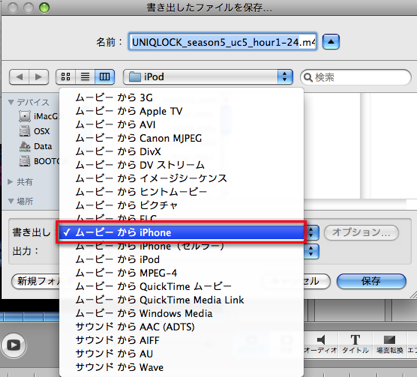The width and height of the screenshot is (417, 377).
Task: Select サウンド から AIFF
Action: click(x=181, y=340)
